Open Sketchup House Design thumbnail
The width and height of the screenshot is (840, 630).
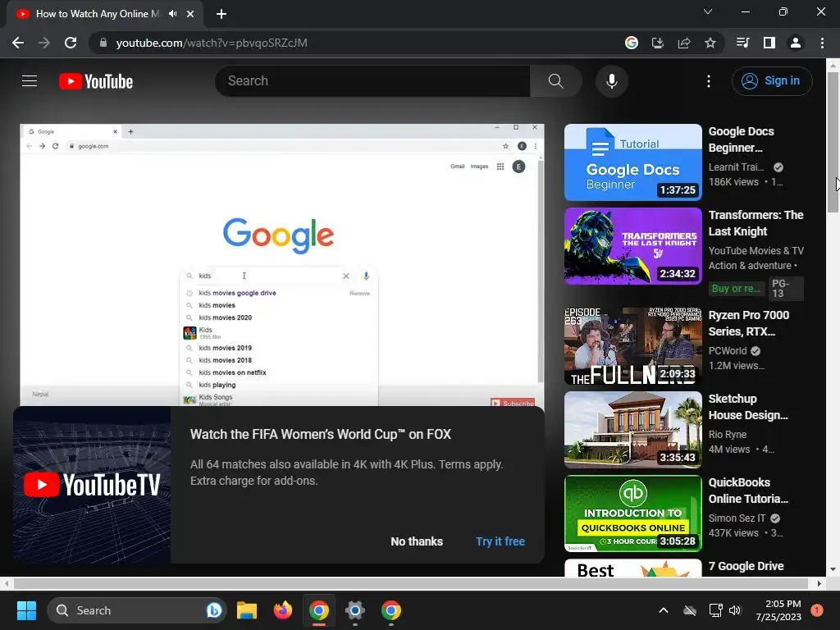point(632,430)
